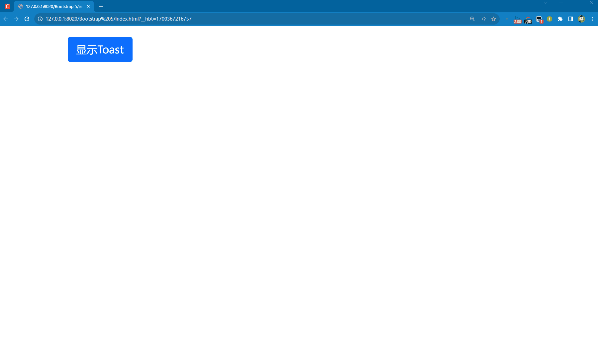Select the Bootstrap 5 browser tab

click(53, 6)
